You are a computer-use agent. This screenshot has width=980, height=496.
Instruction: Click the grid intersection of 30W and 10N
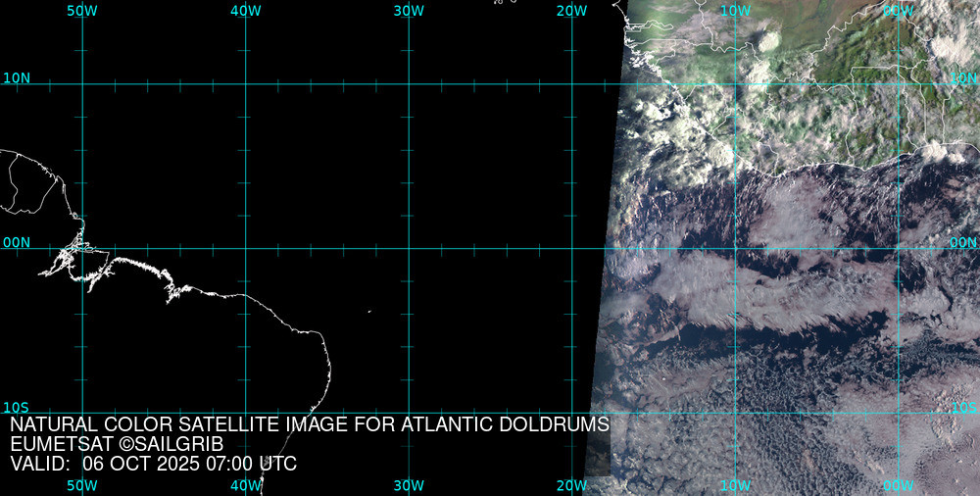(409, 84)
